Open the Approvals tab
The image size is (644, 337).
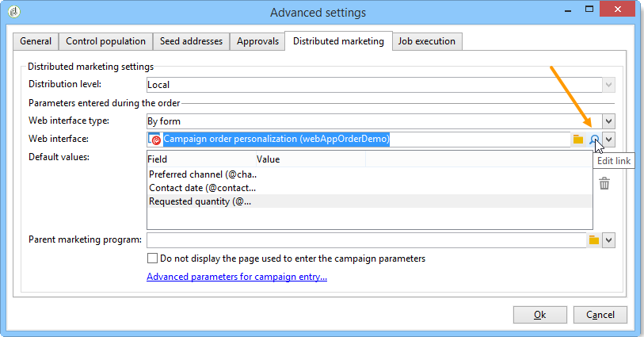pos(257,41)
